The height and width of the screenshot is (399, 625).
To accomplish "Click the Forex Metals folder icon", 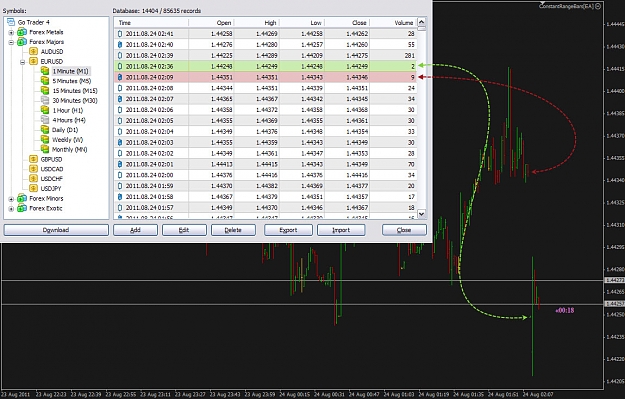I will (x=22, y=32).
